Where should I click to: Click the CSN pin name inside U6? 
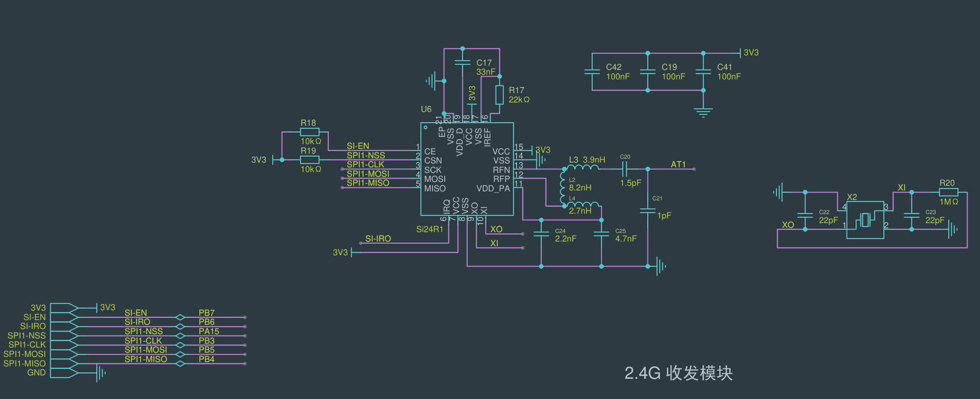point(433,160)
